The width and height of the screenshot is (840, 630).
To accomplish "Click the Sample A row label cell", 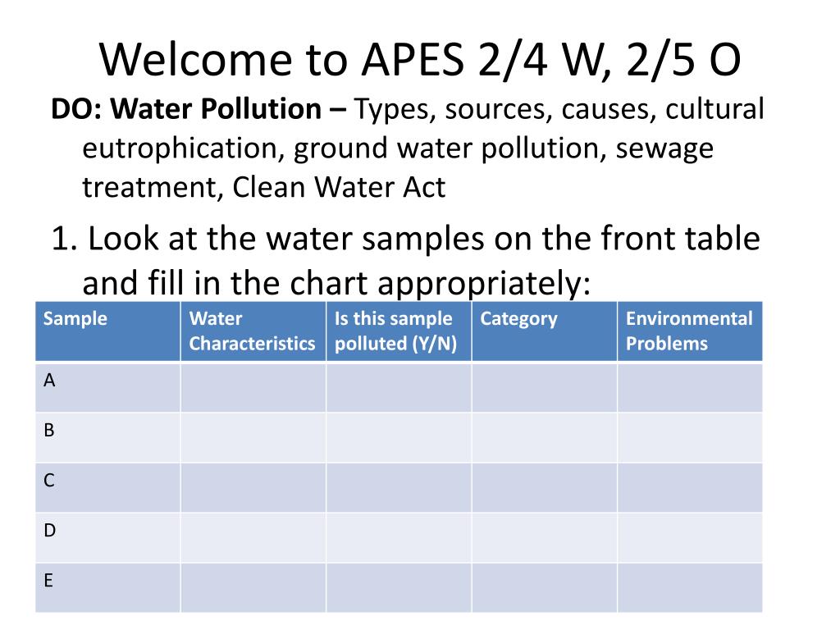I will (x=107, y=387).
